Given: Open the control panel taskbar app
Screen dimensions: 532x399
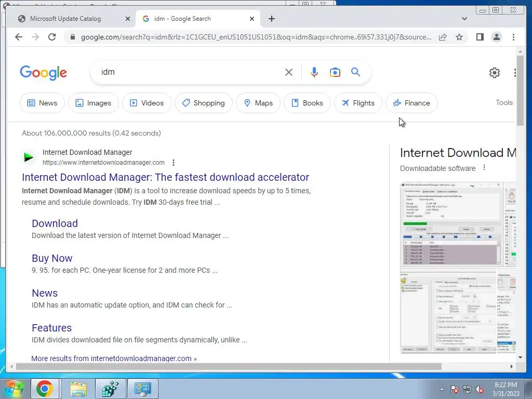Looking at the screenshot, I should [142, 389].
